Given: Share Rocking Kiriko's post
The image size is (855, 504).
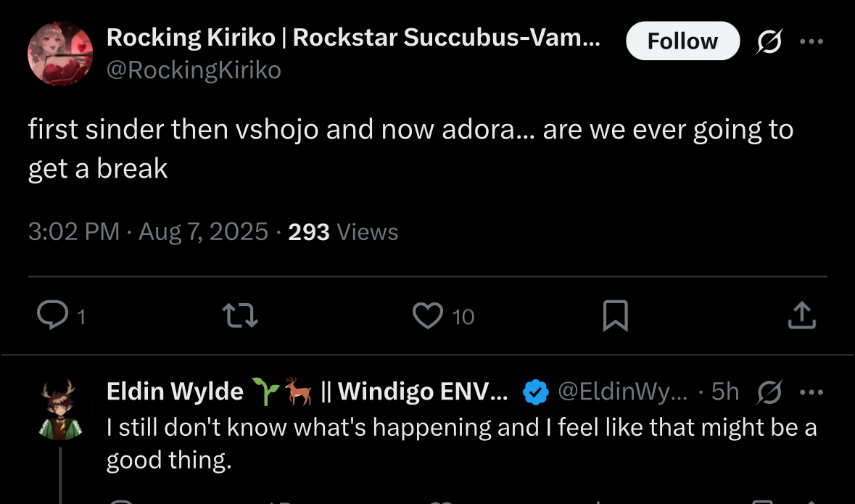Looking at the screenshot, I should coord(801,316).
